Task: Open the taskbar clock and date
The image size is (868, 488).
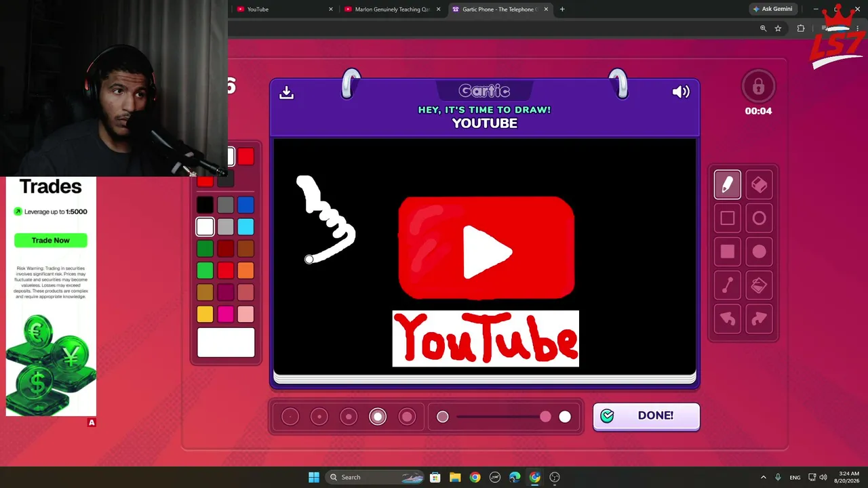Action: point(848,477)
